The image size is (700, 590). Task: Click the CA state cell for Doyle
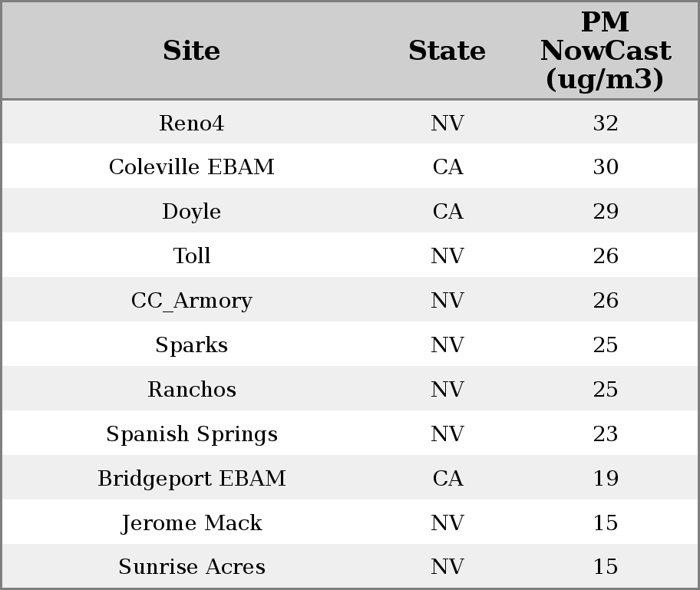point(447,212)
